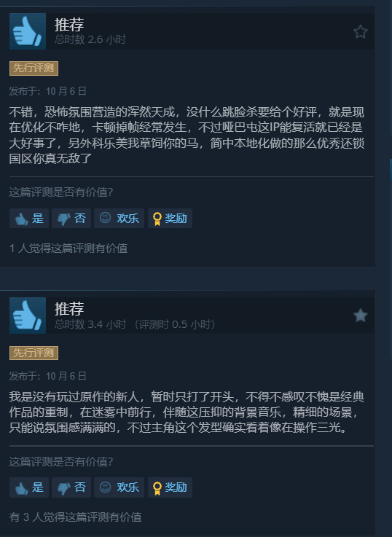
Task: Vote 否 (no) on the first review
Action: coord(71,218)
